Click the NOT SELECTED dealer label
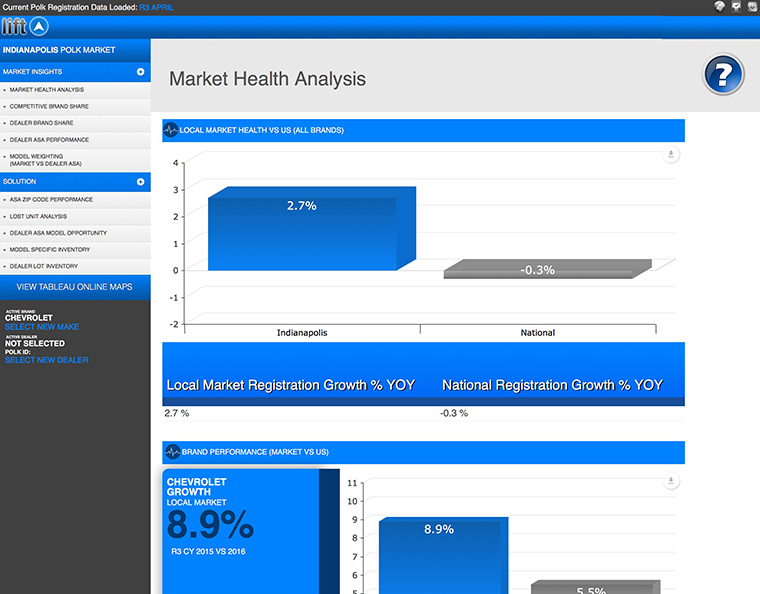Image resolution: width=760 pixels, height=594 pixels. [x=34, y=344]
